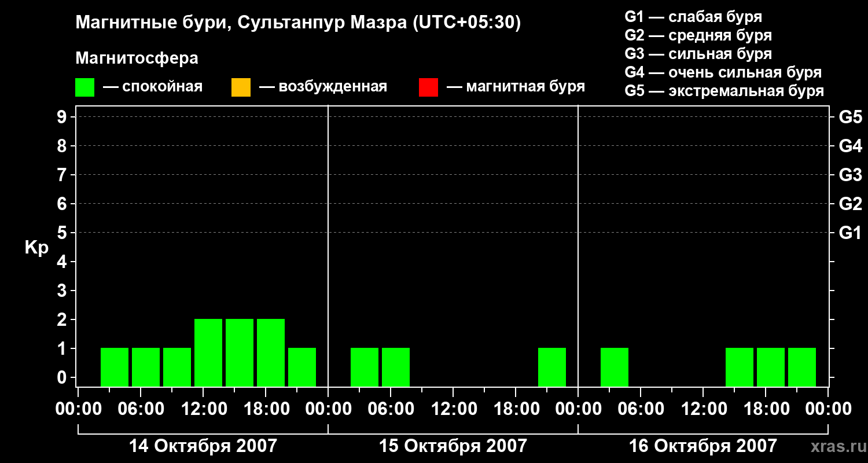Click the first green bar of 14 October

(115, 367)
